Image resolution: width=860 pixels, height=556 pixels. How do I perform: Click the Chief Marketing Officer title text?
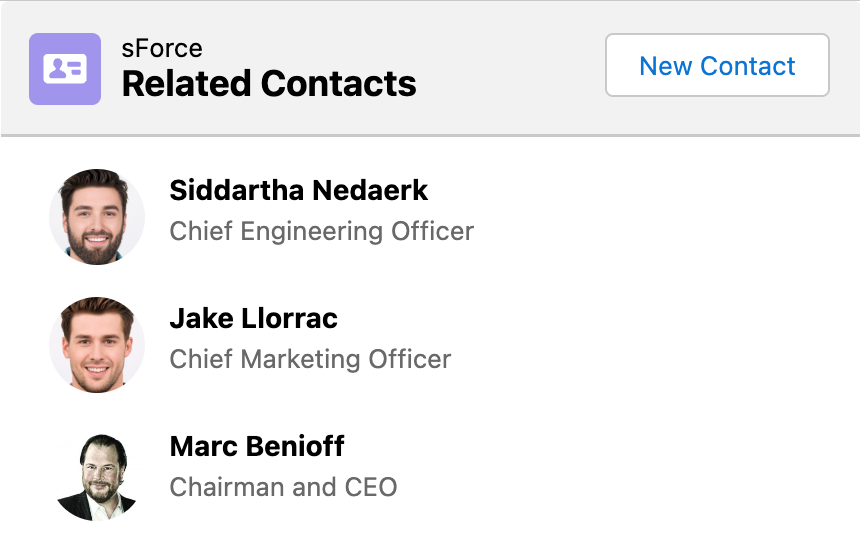310,359
